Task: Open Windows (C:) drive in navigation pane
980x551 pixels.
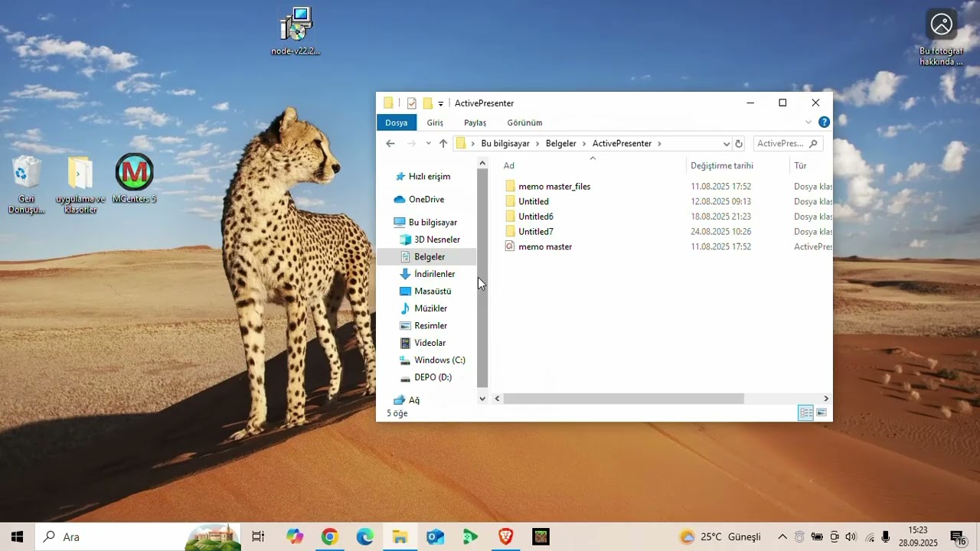Action: tap(433, 360)
